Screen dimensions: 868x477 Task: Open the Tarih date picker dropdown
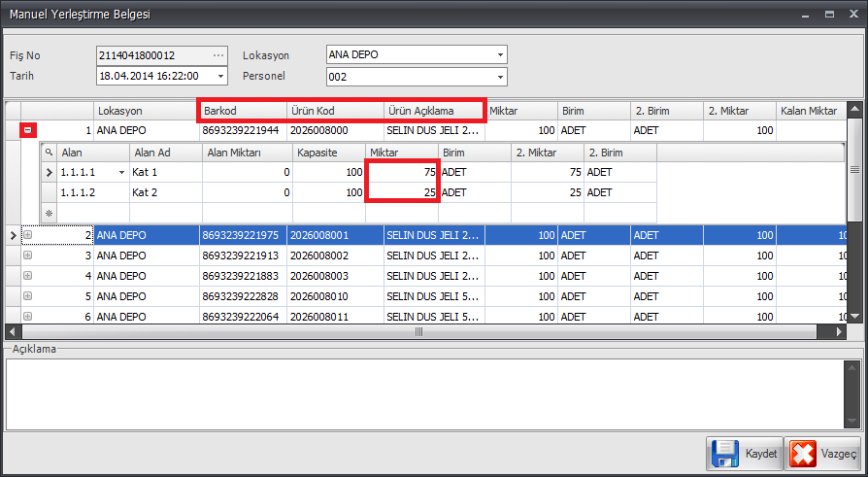click(x=220, y=76)
